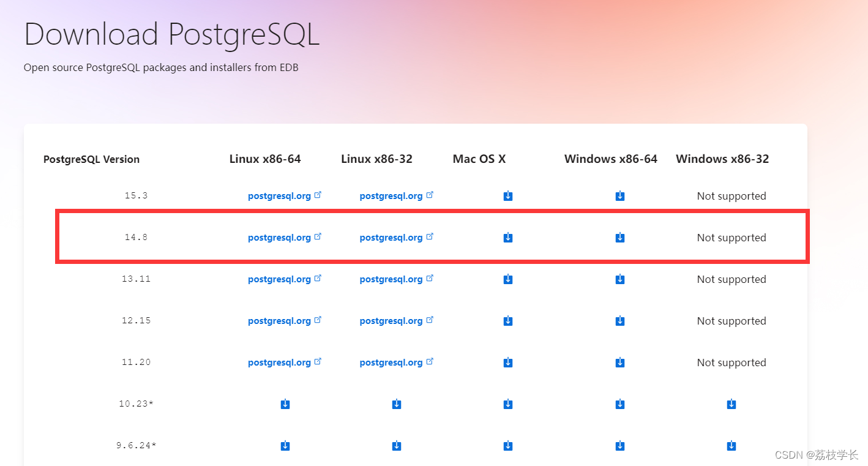Click the Windows x86-32 column header
Image resolution: width=868 pixels, height=466 pixels.
tap(722, 159)
